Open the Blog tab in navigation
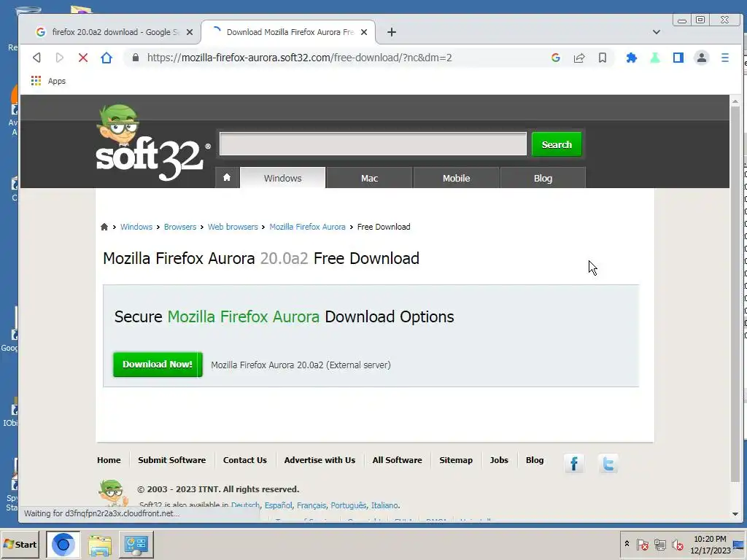Screen dimensions: 747x560 tap(543, 178)
